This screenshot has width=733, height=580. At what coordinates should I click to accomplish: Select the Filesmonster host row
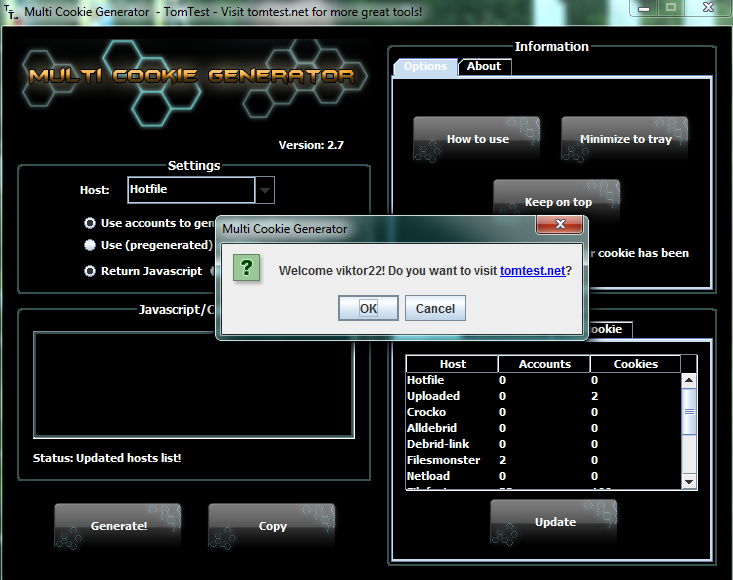click(544, 460)
